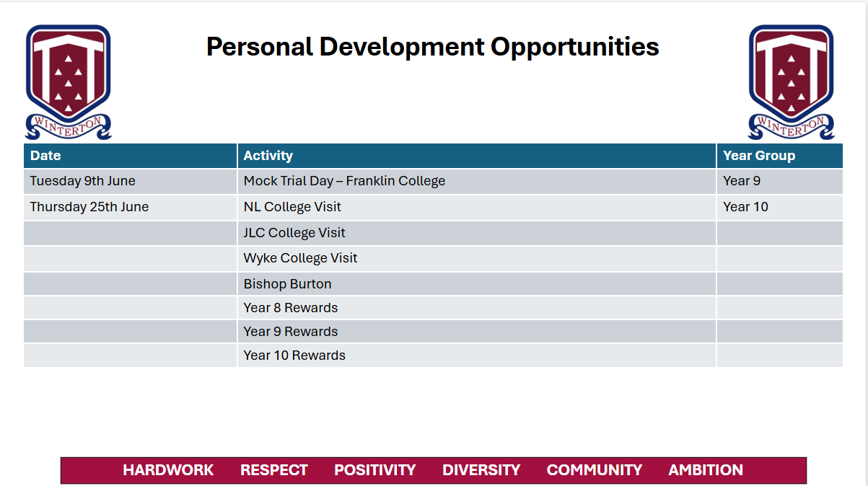Image resolution: width=868 pixels, height=486 pixels.
Task: Click the Bishop Burton activity cell
Action: [x=287, y=284]
